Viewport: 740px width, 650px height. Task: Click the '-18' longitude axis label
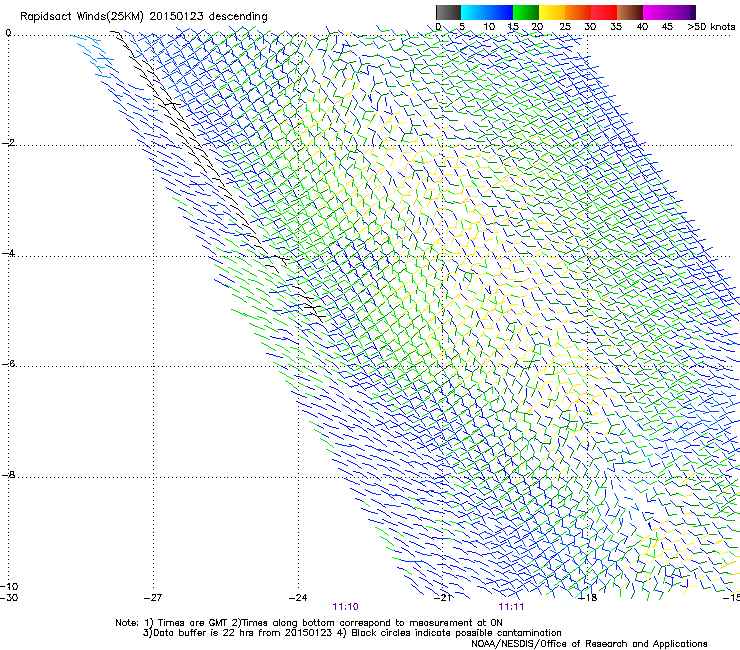pyautogui.click(x=588, y=598)
